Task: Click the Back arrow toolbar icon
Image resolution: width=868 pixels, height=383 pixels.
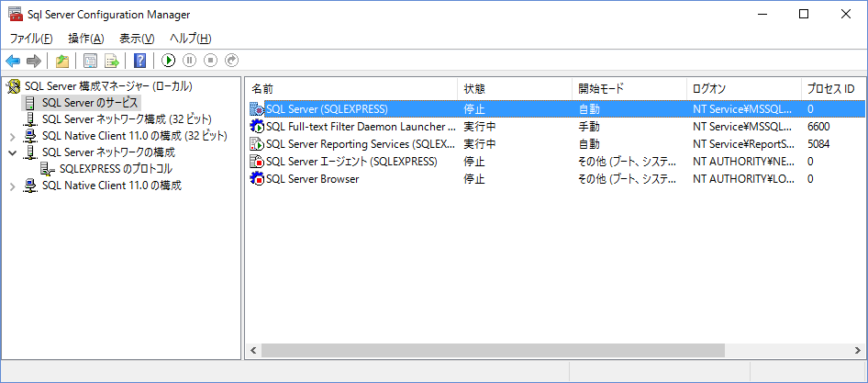Action: pos(13,61)
